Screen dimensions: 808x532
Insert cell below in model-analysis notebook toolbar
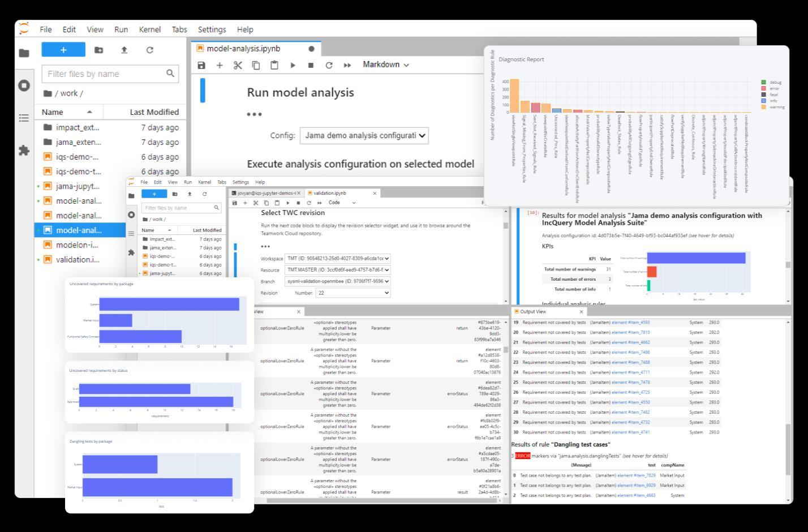coord(220,65)
